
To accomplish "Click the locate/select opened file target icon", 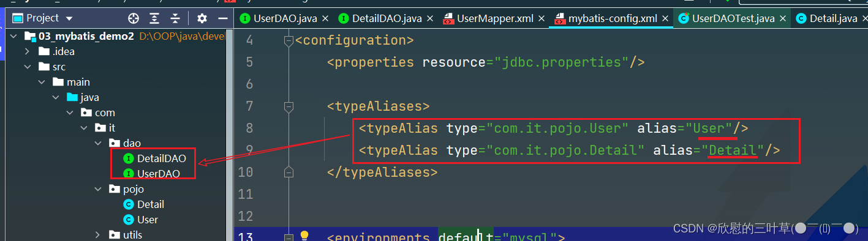I will 134,18.
